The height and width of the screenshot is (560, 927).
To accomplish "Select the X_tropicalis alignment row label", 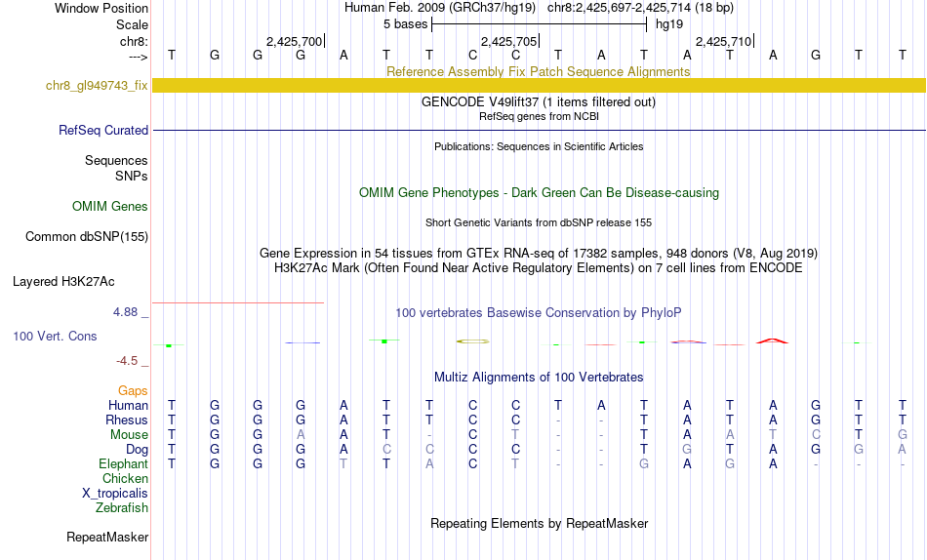I will [115, 494].
